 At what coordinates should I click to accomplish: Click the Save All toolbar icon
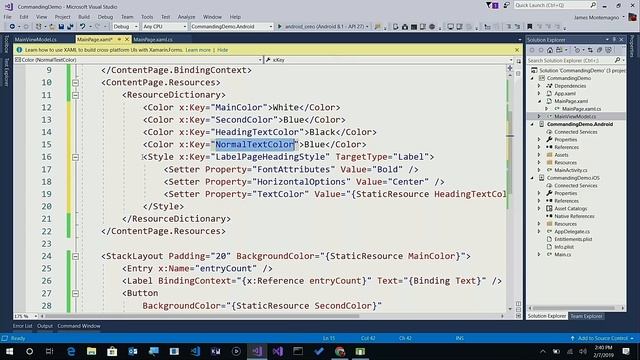point(70,27)
